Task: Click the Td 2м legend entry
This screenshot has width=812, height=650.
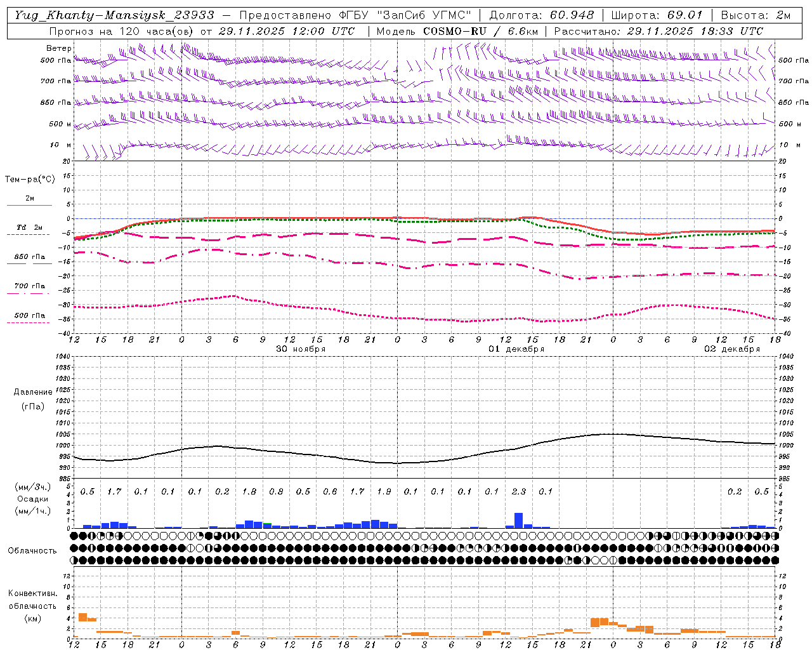Action: click(30, 227)
